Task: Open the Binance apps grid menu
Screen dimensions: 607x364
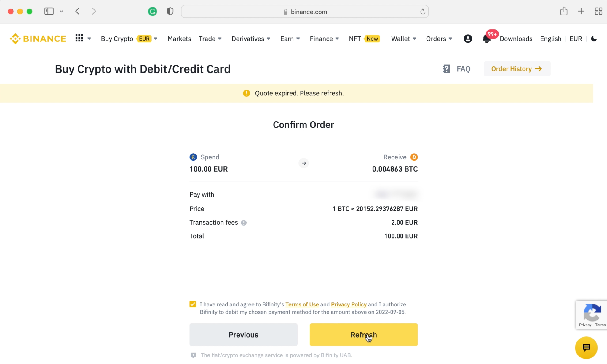Action: click(x=79, y=38)
